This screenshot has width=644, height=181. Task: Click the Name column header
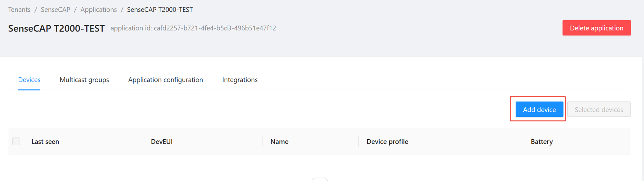[279, 142]
